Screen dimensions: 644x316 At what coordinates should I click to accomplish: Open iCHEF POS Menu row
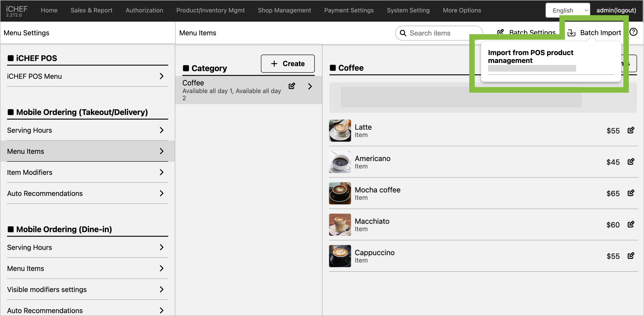pos(87,76)
